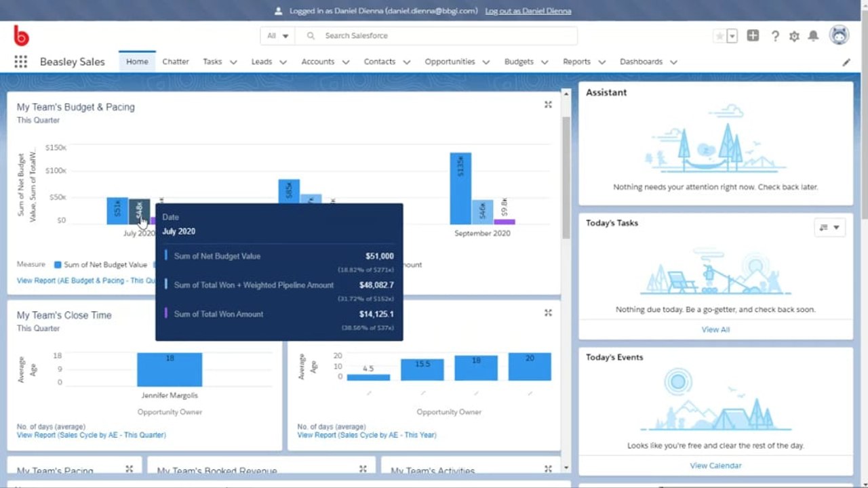Click Log out as Daniel Dienna link
The width and height of the screenshot is (868, 488).
[x=528, y=11]
